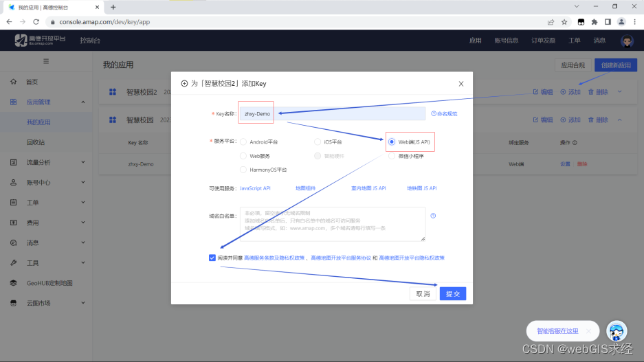Screen dimensions: 644x362
Task: Close the 添加Key dialog with the X
Action: (x=460, y=84)
